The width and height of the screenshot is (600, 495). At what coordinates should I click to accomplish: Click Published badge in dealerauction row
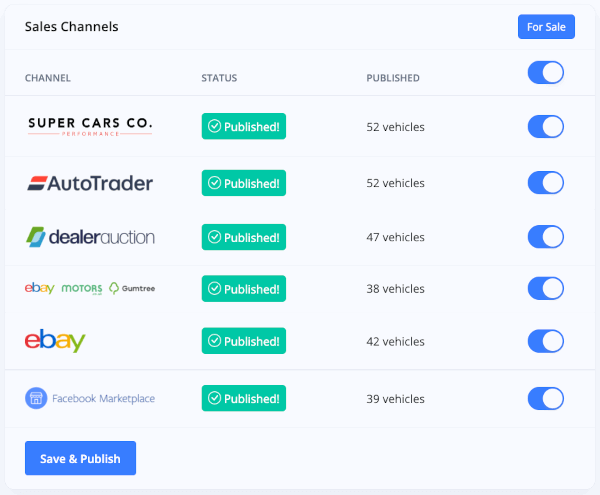[x=244, y=237]
